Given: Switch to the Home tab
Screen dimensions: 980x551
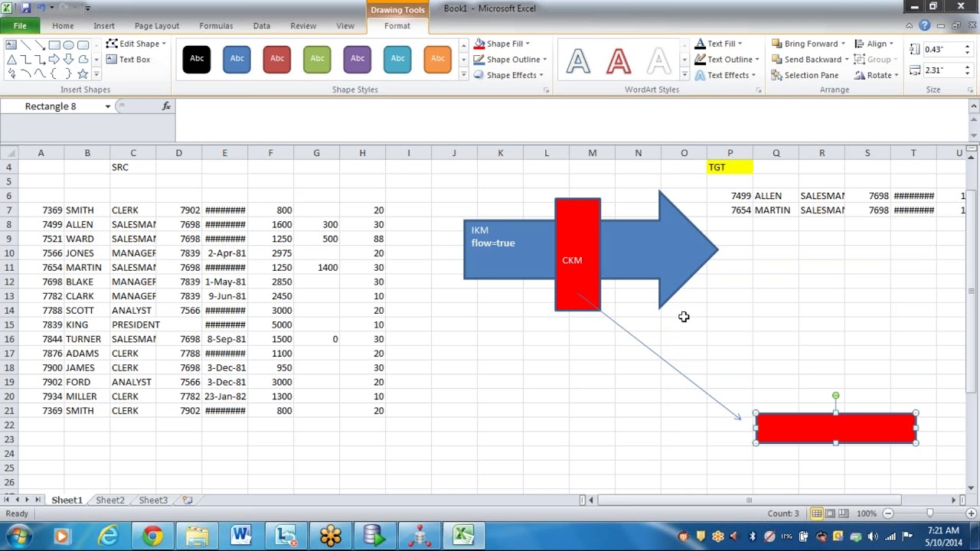Looking at the screenshot, I should coord(63,26).
